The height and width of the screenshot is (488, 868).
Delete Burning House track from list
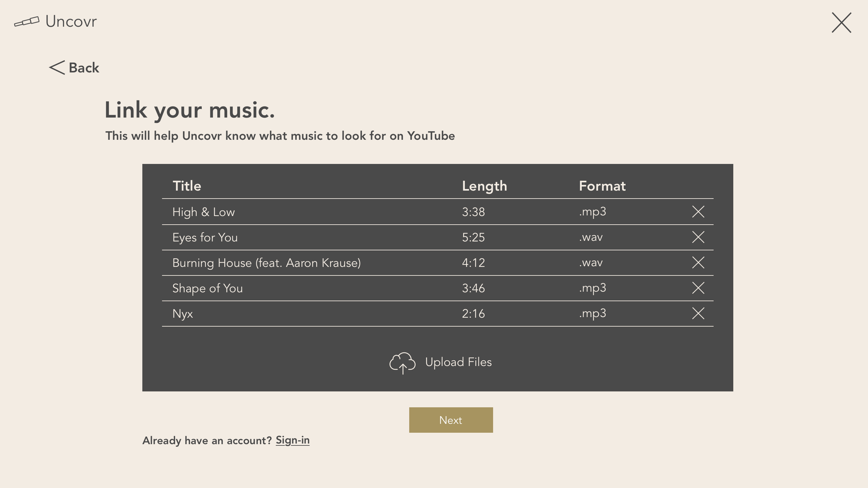pyautogui.click(x=698, y=262)
